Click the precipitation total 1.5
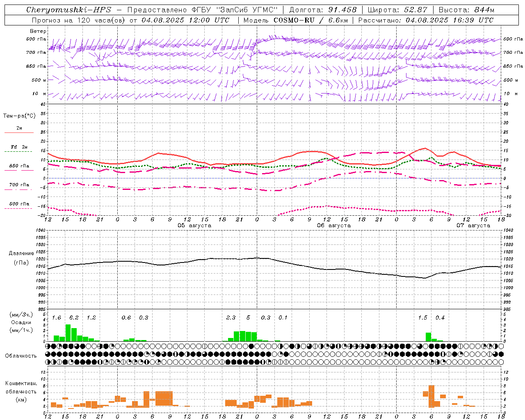Image resolution: width=525 pixels, height=420 pixels. coord(422,317)
